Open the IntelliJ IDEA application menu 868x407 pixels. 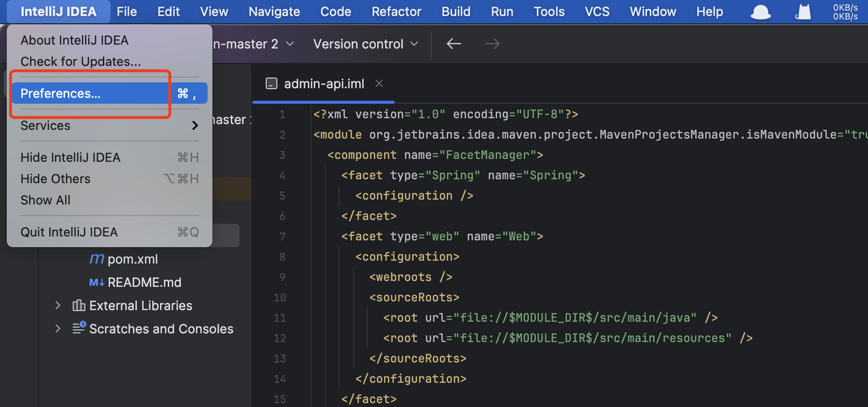58,12
